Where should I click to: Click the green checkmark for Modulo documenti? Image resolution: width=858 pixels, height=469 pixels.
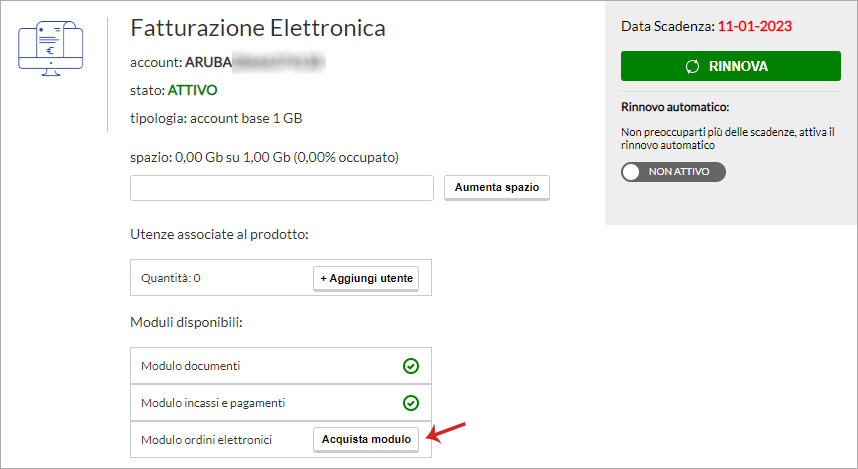411,366
